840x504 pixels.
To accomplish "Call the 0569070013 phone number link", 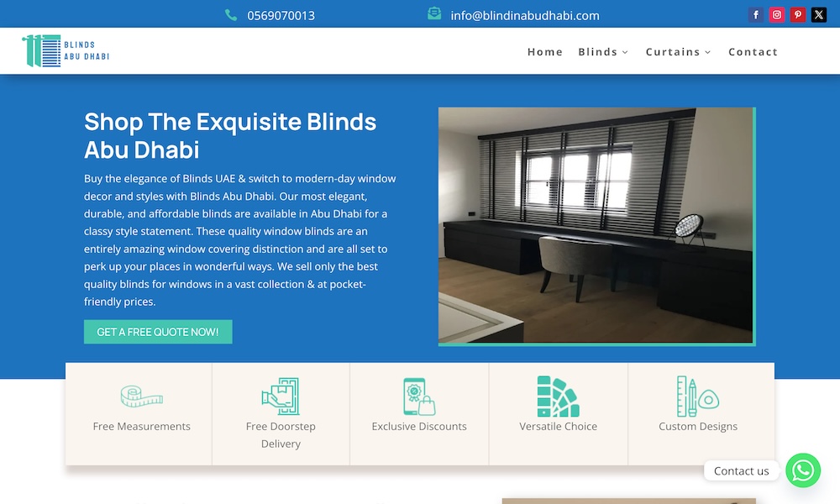I will coord(281,15).
